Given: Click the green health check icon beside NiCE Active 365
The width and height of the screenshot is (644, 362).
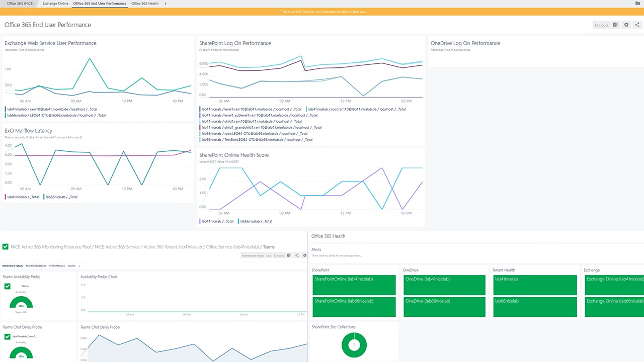Looking at the screenshot, I should click(6, 247).
